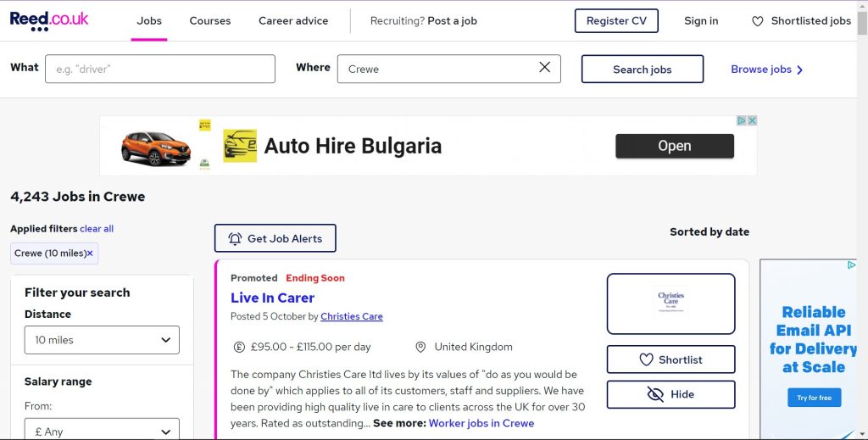Expand the Distance 10 miles dropdown
Viewport: 868px width, 440px height.
[102, 340]
